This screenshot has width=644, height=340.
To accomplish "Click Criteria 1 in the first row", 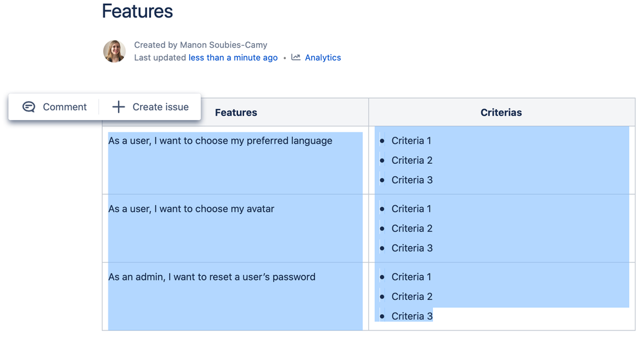I will click(x=411, y=141).
